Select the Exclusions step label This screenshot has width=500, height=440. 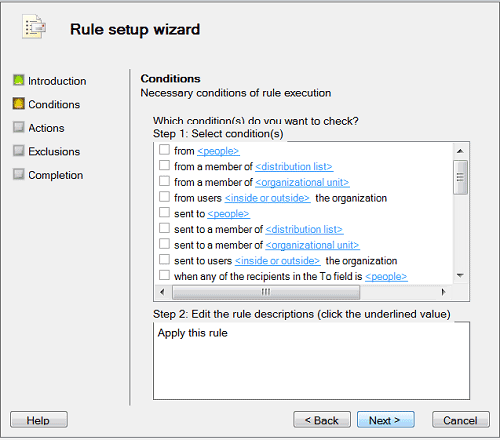click(x=54, y=152)
